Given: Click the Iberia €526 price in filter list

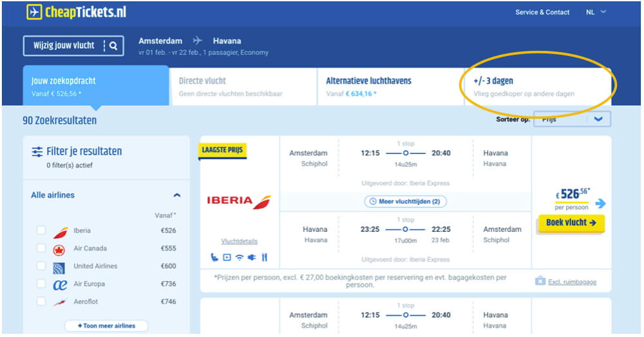Looking at the screenshot, I should pos(168,231).
